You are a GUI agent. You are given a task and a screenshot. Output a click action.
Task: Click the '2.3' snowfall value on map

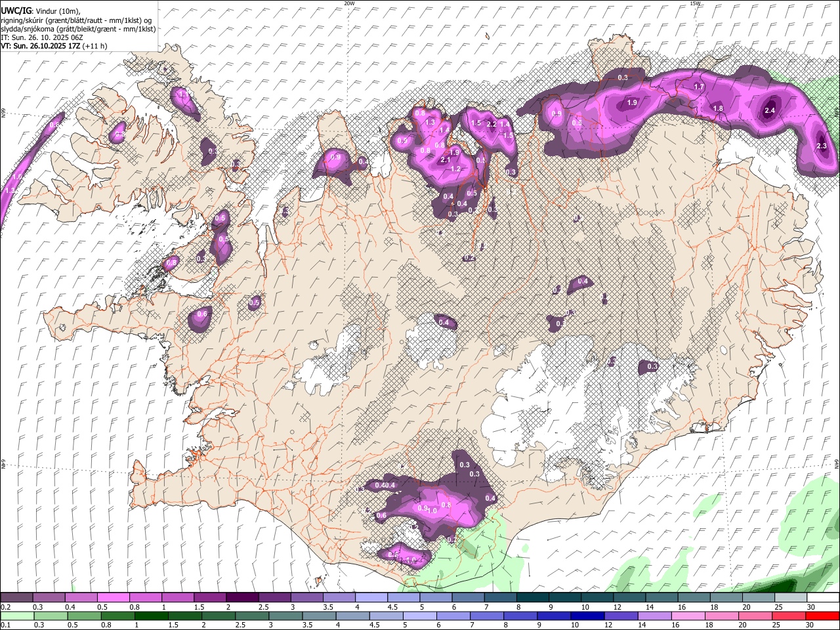[822, 146]
